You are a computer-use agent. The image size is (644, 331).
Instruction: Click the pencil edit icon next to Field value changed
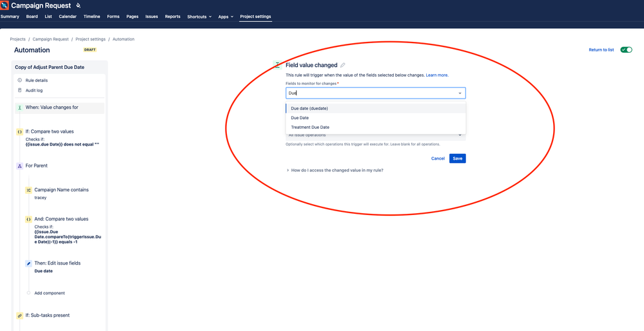pos(343,65)
